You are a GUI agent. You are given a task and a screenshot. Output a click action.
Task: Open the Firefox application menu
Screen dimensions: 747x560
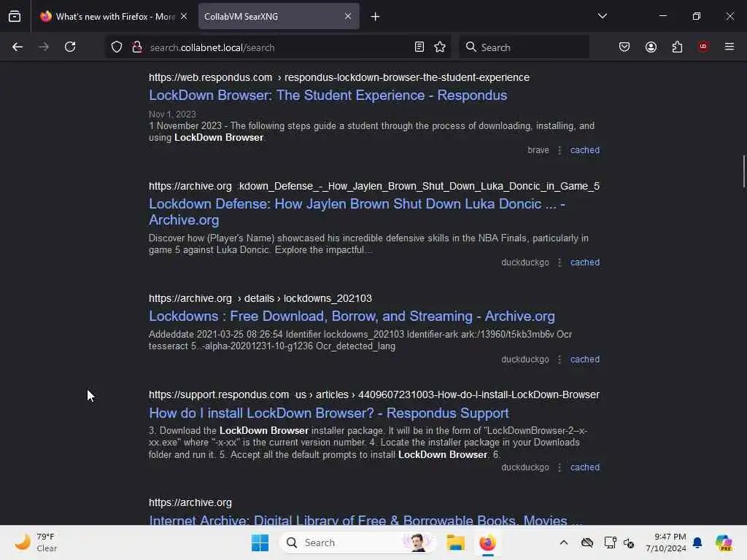coord(729,47)
